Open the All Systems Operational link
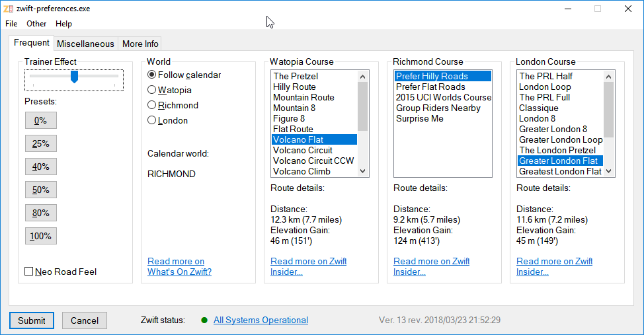The height and width of the screenshot is (335, 644). tap(261, 320)
